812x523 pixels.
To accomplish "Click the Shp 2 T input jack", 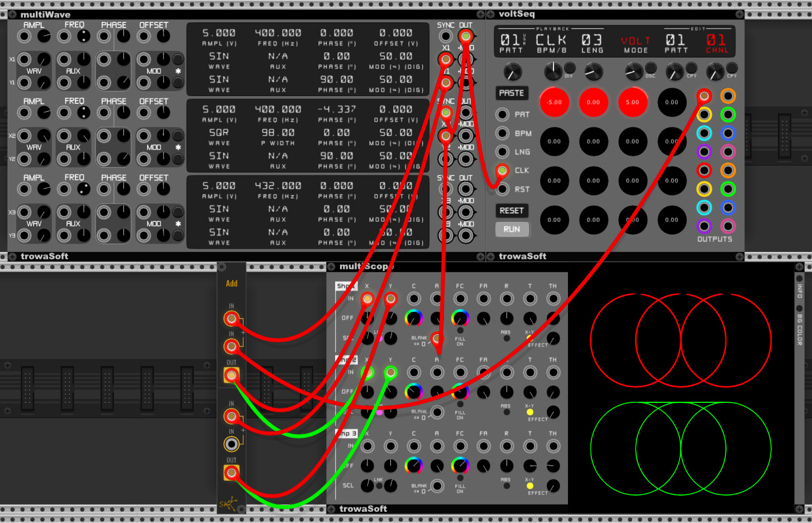I will pyautogui.click(x=530, y=372).
